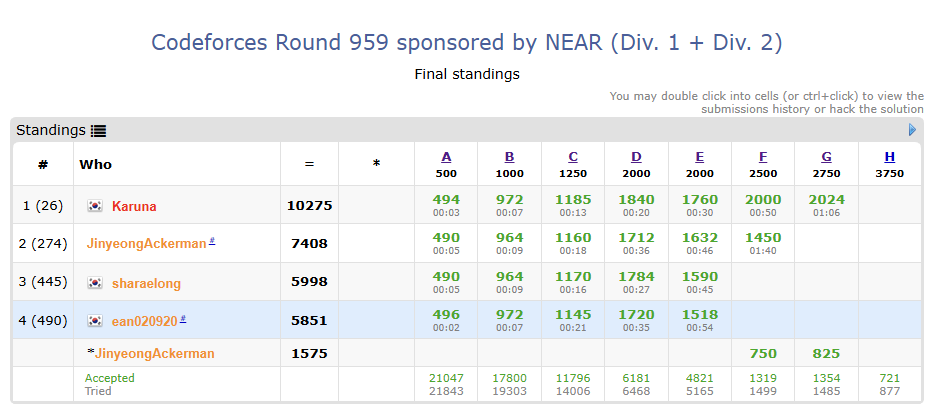Click the rank cell 2 (274)

(43, 243)
